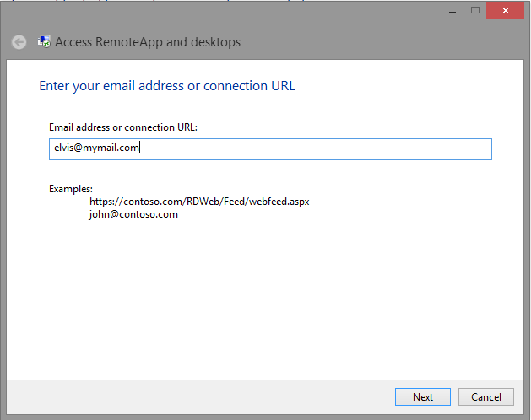Click the 'Email address or connection URL:' label
The image size is (531, 420).
(123, 127)
